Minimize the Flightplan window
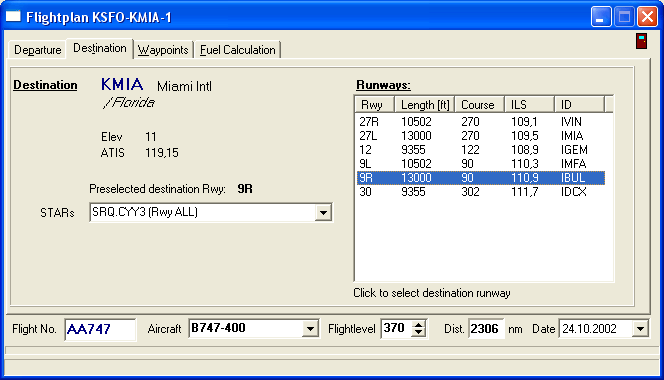Screen dimensions: 664x380 [x=601, y=17]
